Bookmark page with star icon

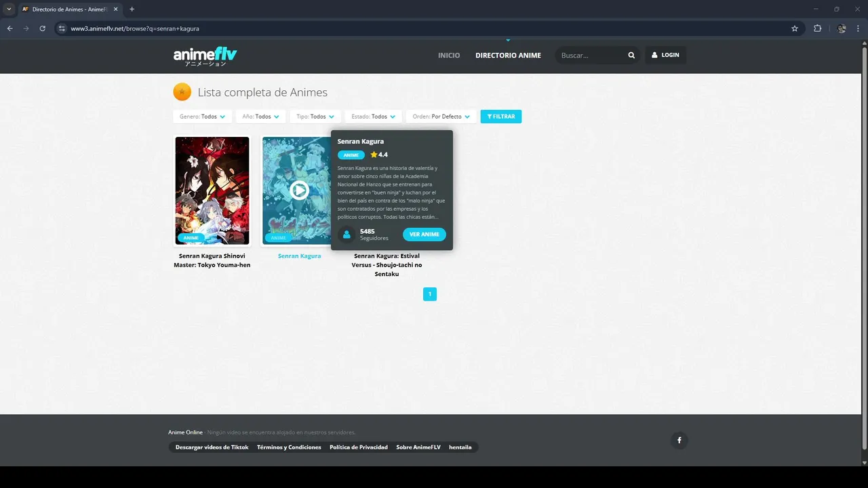(x=795, y=28)
